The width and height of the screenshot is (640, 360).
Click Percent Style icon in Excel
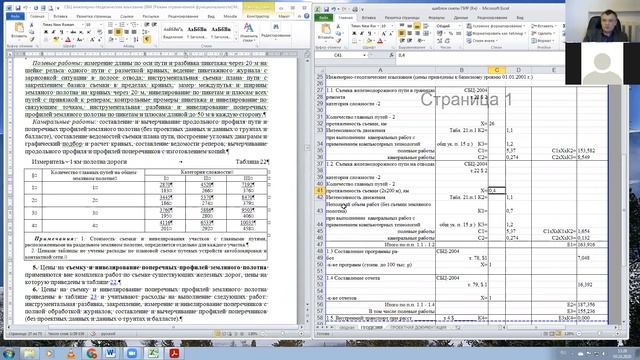tap(451, 33)
